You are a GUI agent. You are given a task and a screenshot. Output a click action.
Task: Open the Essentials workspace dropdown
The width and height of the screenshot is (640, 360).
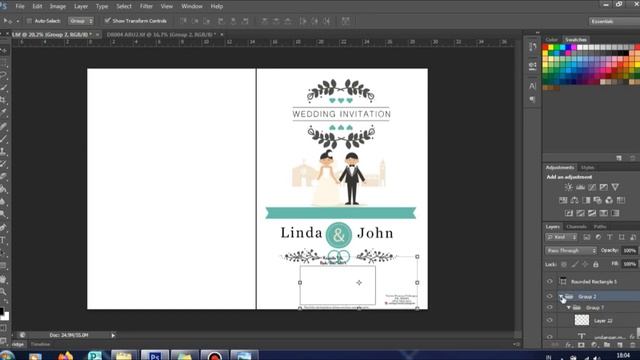click(614, 21)
